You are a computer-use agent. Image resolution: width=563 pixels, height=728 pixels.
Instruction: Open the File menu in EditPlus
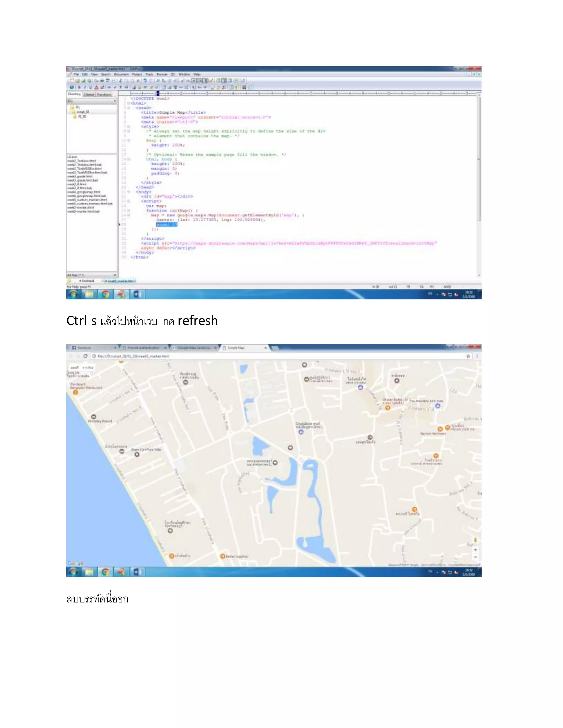[76, 74]
